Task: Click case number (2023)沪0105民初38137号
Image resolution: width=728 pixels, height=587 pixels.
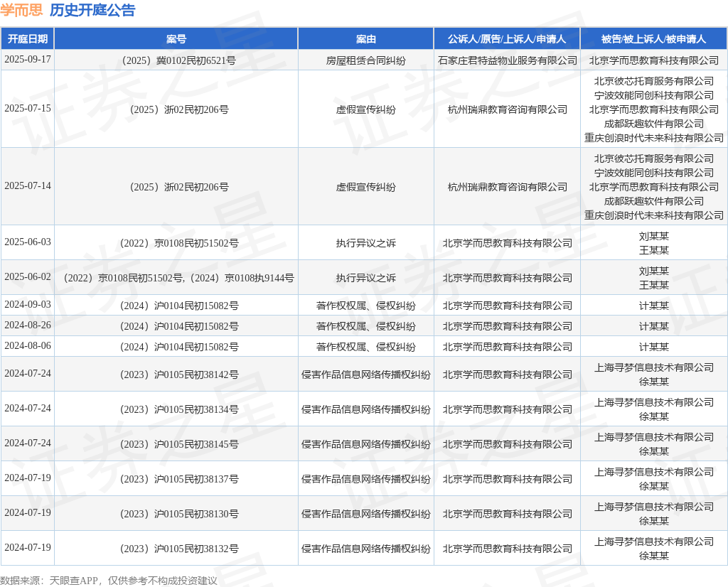Action: [178, 479]
